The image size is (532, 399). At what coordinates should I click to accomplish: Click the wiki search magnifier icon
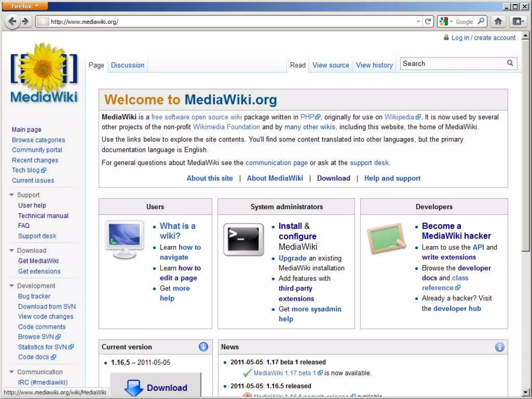pyautogui.click(x=510, y=63)
